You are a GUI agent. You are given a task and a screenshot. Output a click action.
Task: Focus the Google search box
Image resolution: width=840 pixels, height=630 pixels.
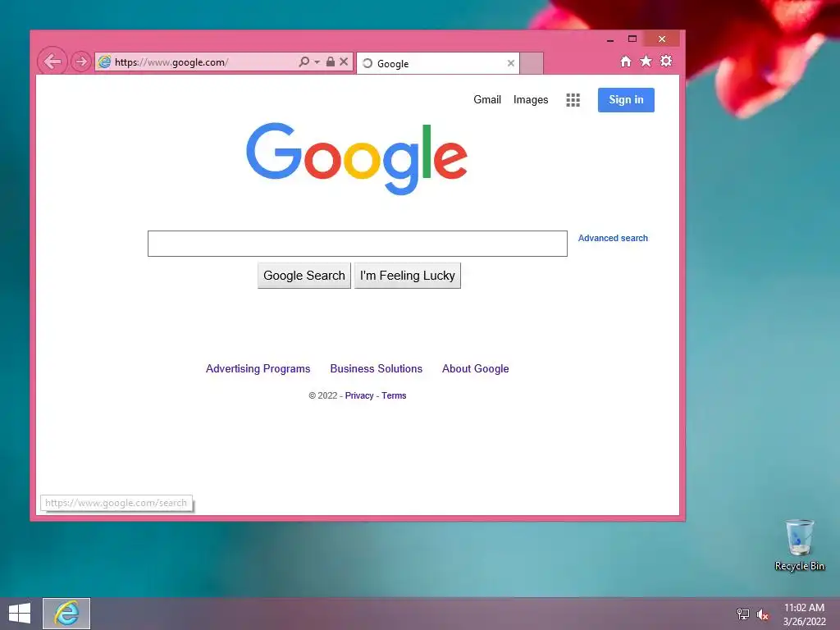click(358, 244)
